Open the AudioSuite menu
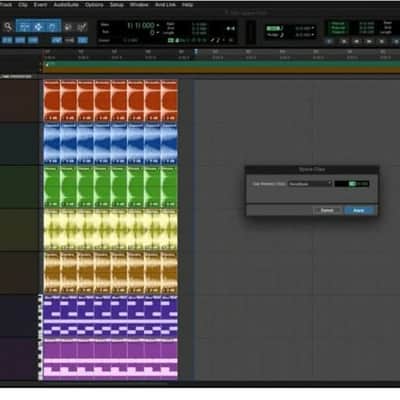This screenshot has height=400, width=400. click(x=66, y=5)
